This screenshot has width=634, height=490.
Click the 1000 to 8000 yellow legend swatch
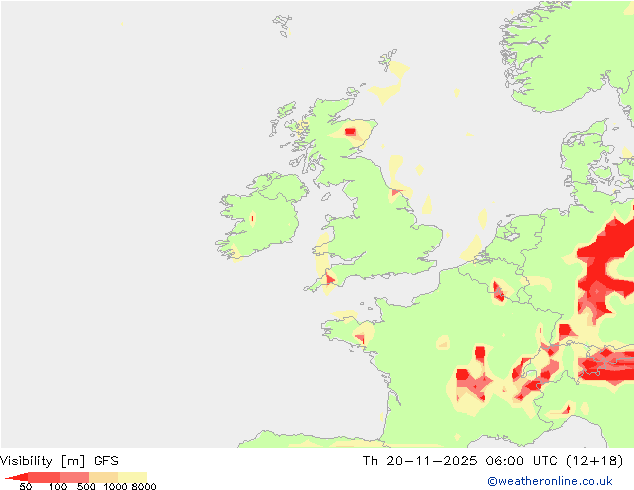click(133, 477)
